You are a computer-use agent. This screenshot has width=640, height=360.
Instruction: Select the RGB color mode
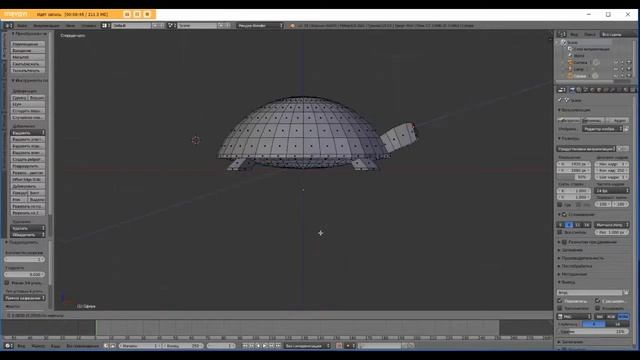pos(611,317)
